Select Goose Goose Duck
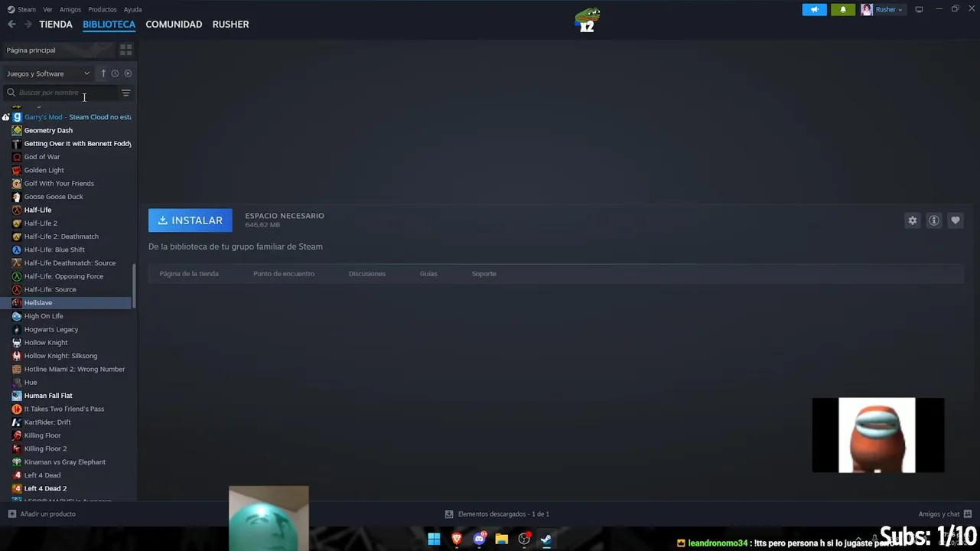Image resolution: width=980 pixels, height=551 pixels. coord(67,197)
